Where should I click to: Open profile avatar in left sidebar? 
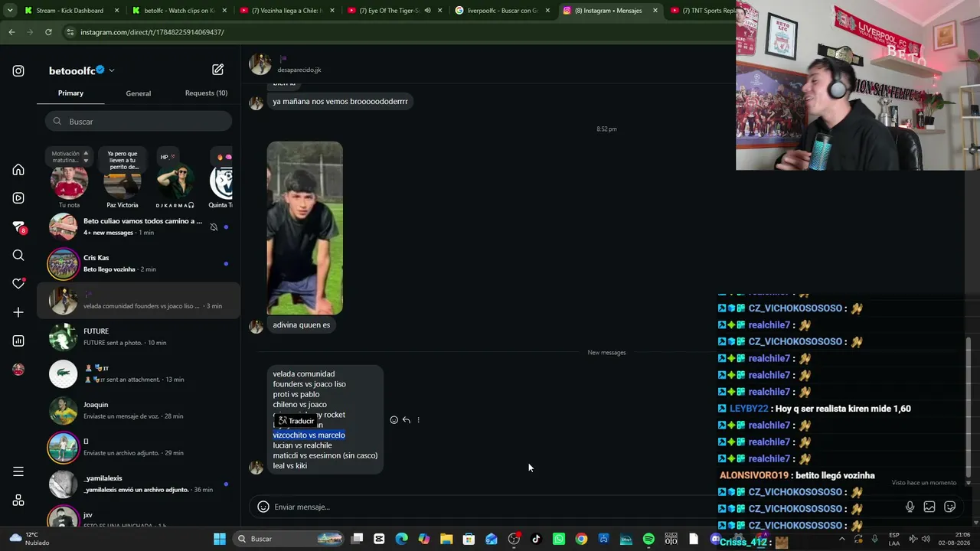pyautogui.click(x=18, y=370)
